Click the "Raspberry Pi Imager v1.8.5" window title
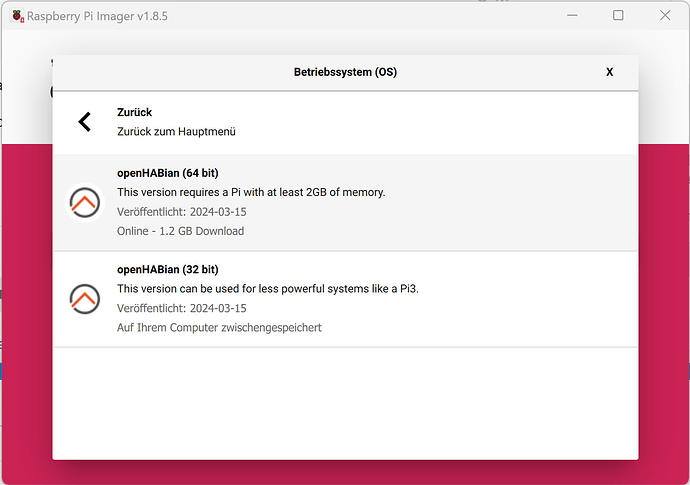This screenshot has width=690, height=485. 97,16
